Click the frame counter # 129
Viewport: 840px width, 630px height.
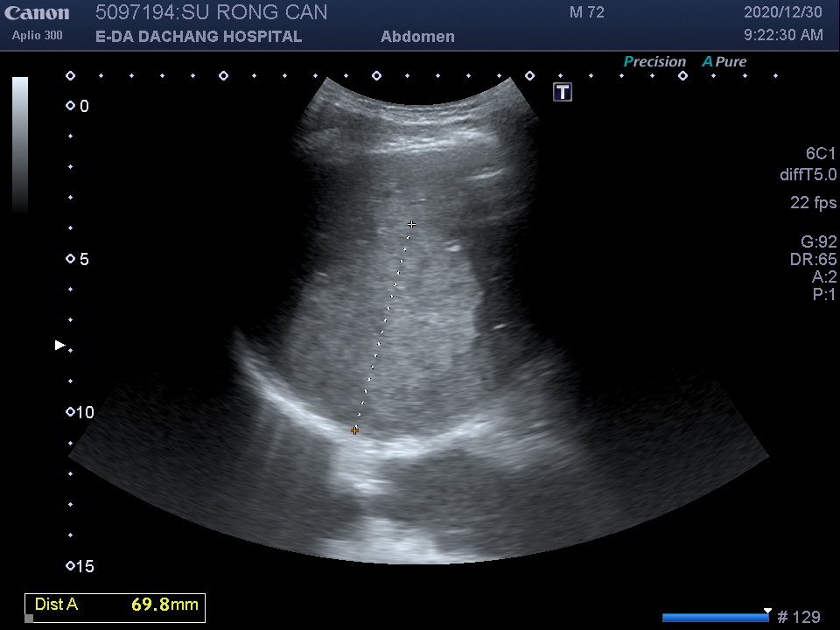click(799, 617)
